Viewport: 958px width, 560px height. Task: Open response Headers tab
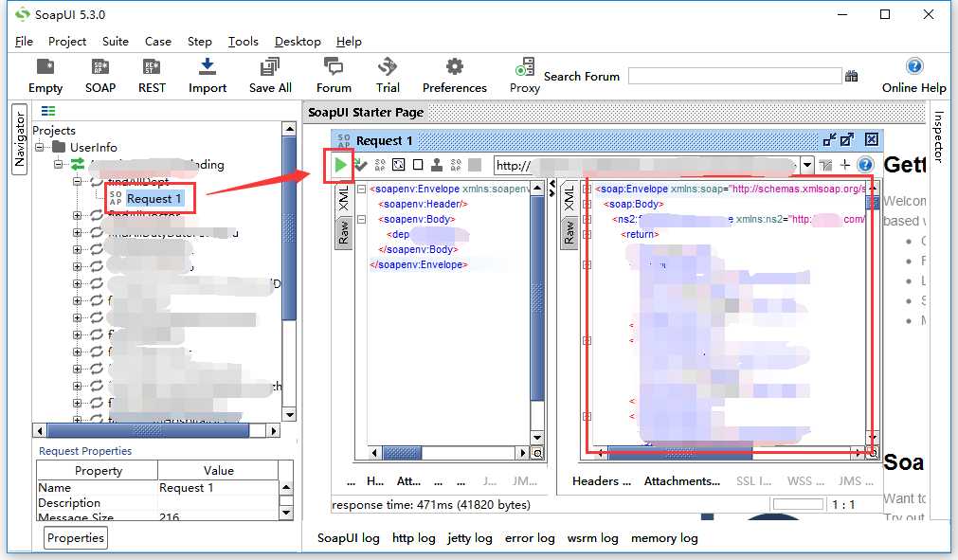601,481
